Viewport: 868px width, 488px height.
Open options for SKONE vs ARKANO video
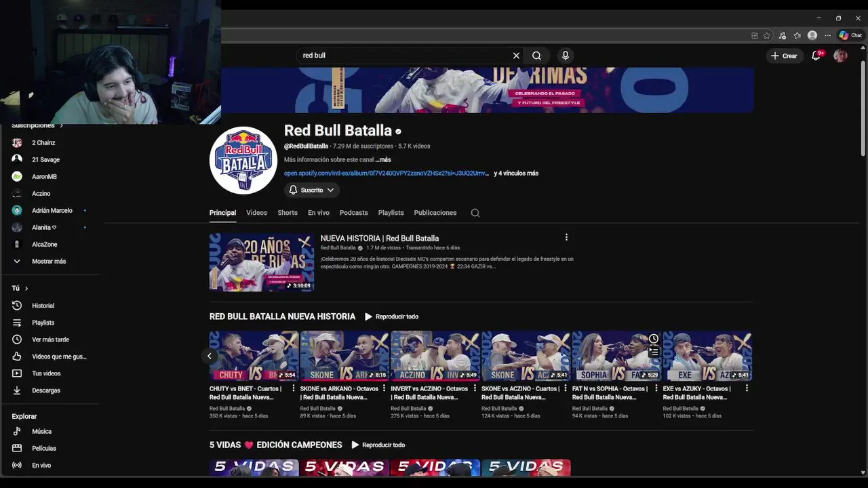(x=384, y=388)
